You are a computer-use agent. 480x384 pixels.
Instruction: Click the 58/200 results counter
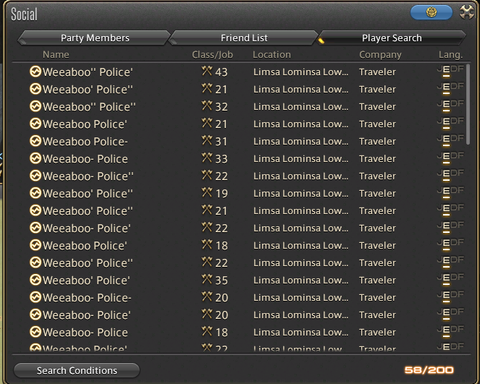429,370
